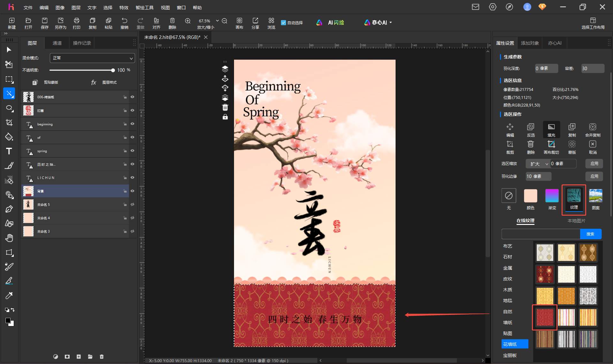Image resolution: width=613 pixels, height=364 pixels.
Task: Open the 选区缩放 扩大 dropdown
Action: tap(538, 164)
